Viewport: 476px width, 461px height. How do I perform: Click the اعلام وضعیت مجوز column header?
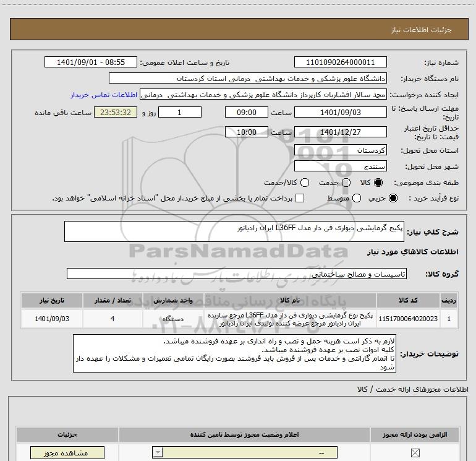pos(244,434)
